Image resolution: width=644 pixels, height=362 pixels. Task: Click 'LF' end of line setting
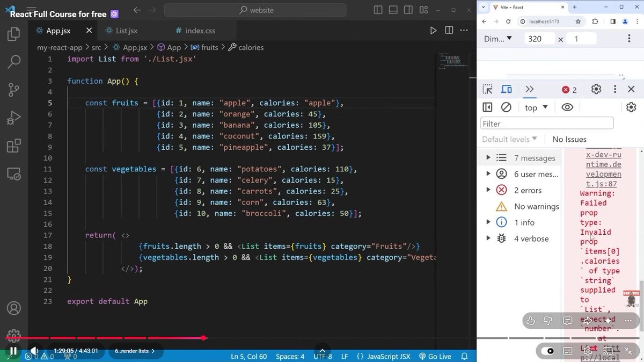(x=344, y=357)
